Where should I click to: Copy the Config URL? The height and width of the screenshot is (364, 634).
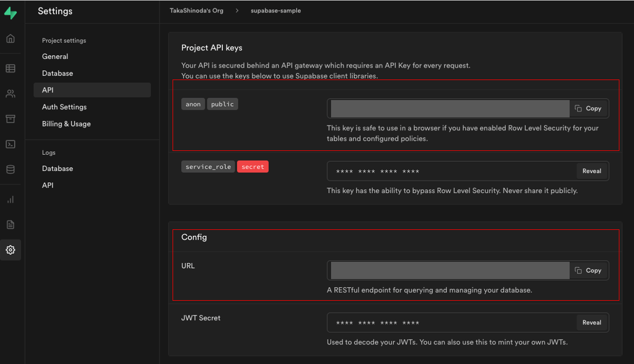coord(589,270)
